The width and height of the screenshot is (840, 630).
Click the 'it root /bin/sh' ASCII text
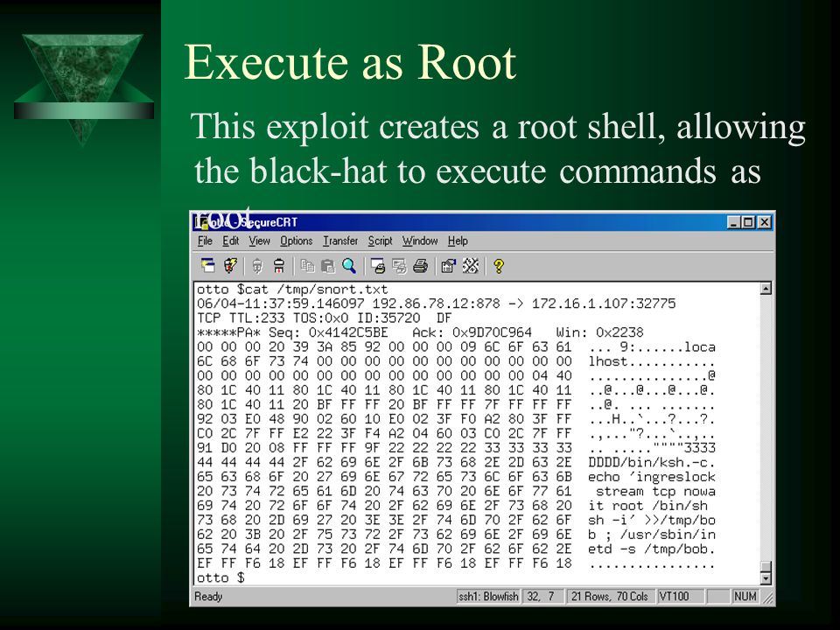click(647, 507)
